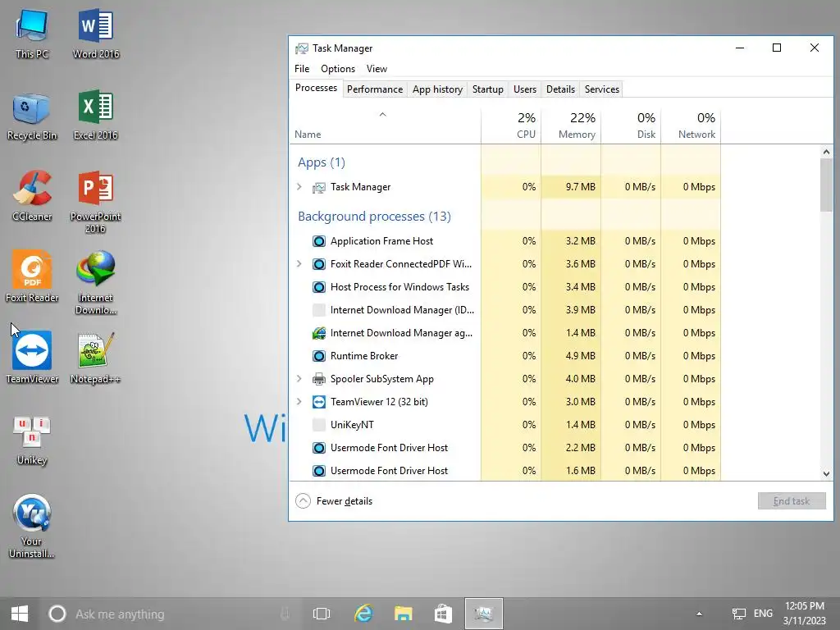Screen dimensions: 840x630
Task: Sort by Disk column header
Action: [x=631, y=126]
